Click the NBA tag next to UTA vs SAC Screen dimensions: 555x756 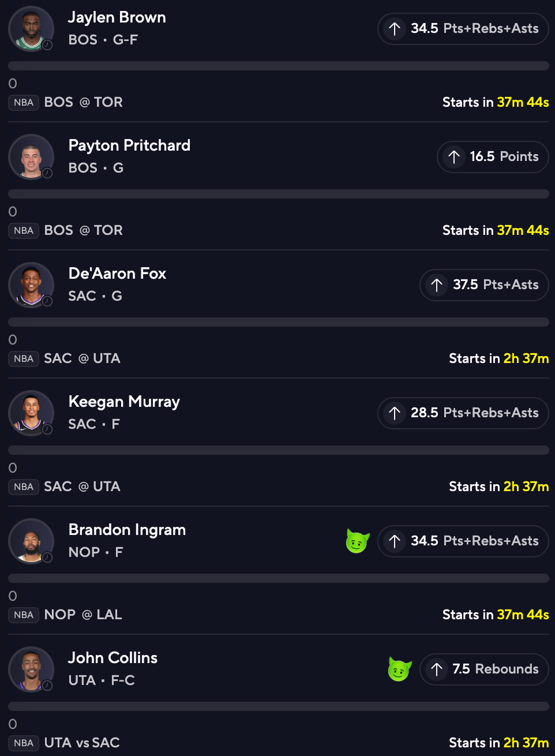click(24, 743)
